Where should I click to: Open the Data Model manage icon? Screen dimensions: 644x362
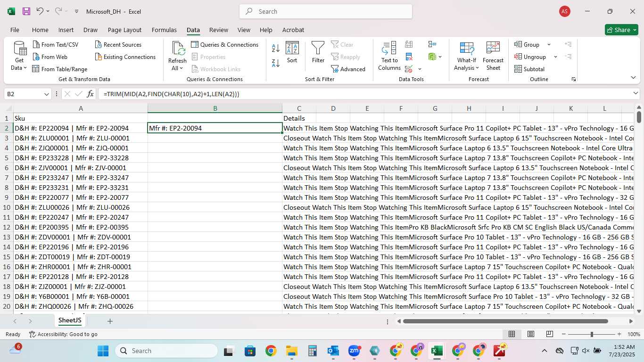(x=432, y=57)
